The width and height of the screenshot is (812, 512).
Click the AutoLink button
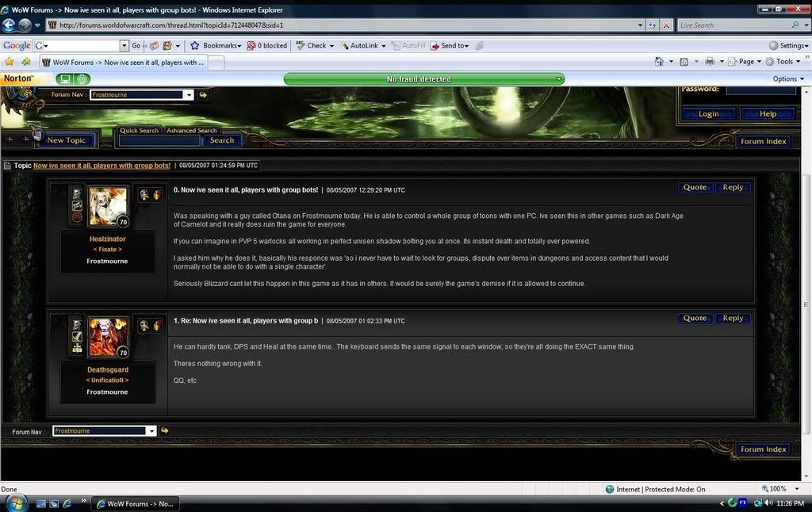tap(359, 45)
